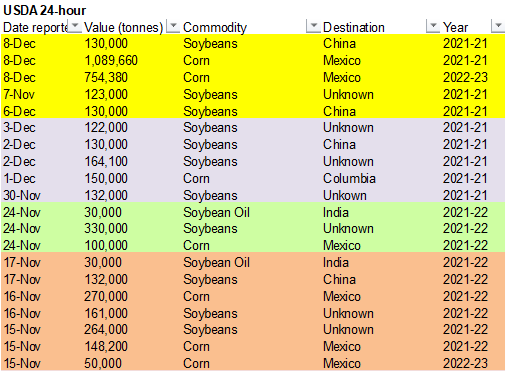Open the Date reported filter dropdown
This screenshot has width=507, height=372.
[75, 26]
